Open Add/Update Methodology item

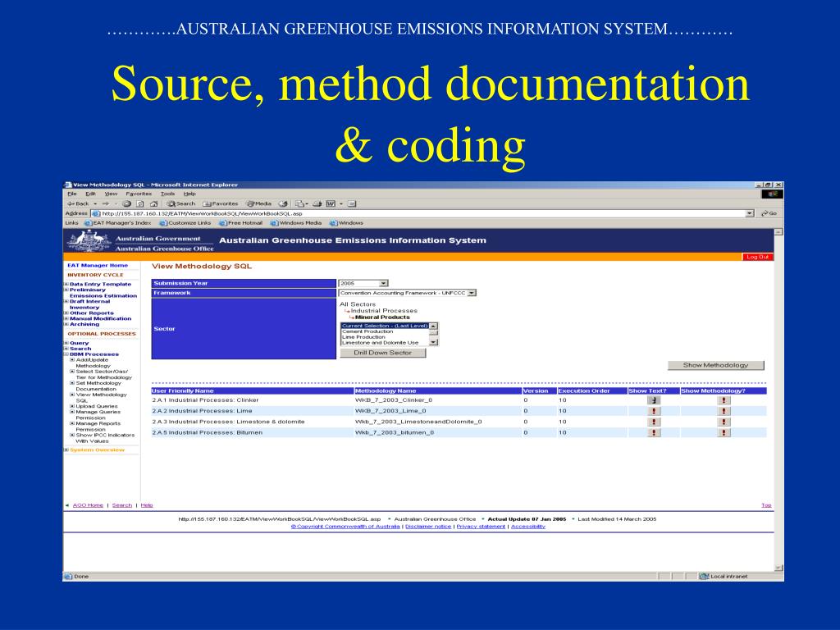coord(94,363)
